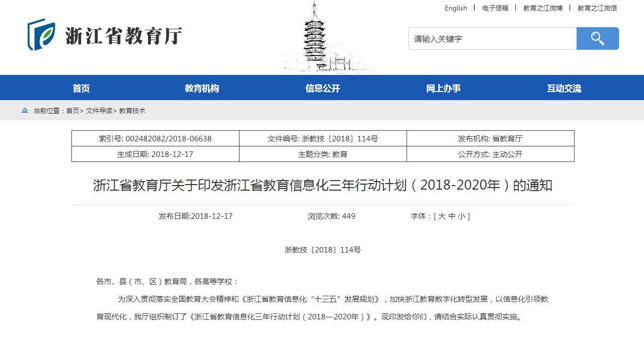Click the 浏览次数: 449 text
This screenshot has height=339, width=644.
[x=332, y=216]
